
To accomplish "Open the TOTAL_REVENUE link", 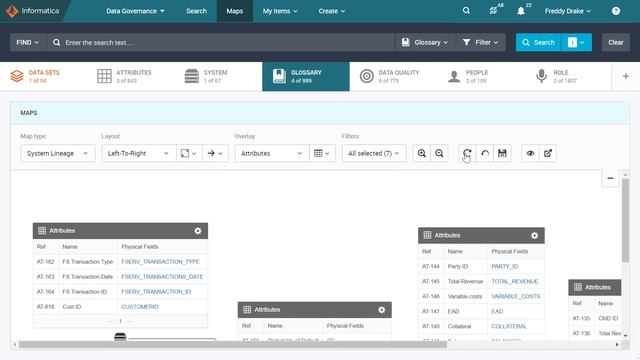I will click(515, 282).
